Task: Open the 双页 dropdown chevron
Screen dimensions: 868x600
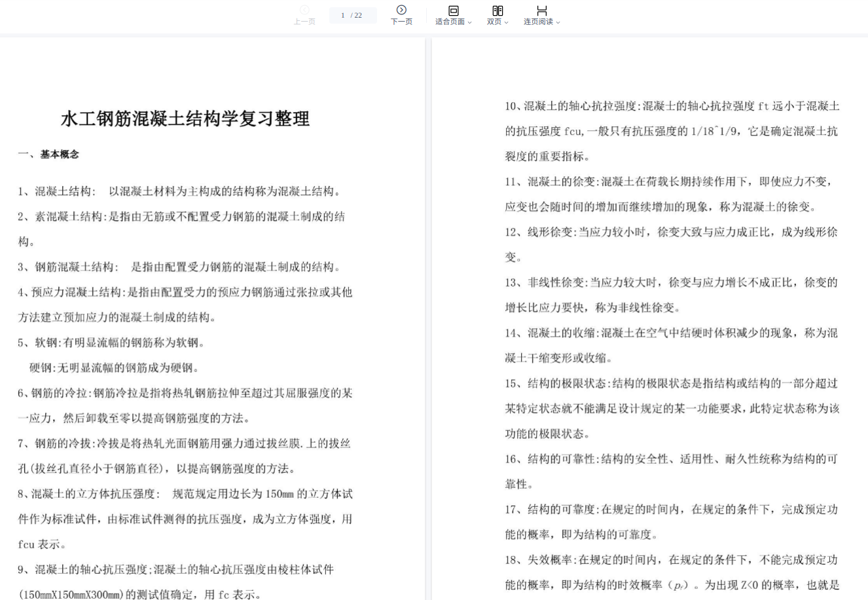Action: click(x=506, y=22)
